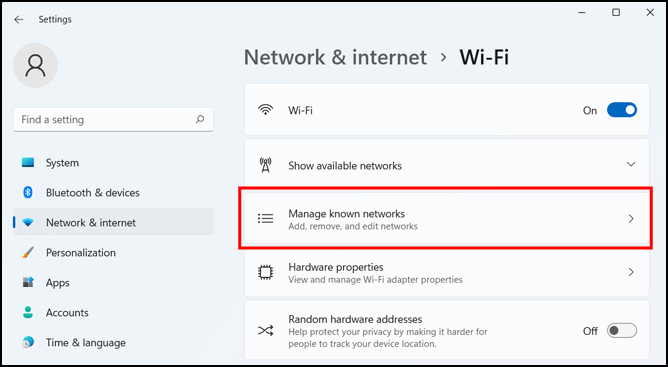This screenshot has width=668, height=367.
Task: Click the Time & language globe clock icon
Action: pyautogui.click(x=28, y=342)
